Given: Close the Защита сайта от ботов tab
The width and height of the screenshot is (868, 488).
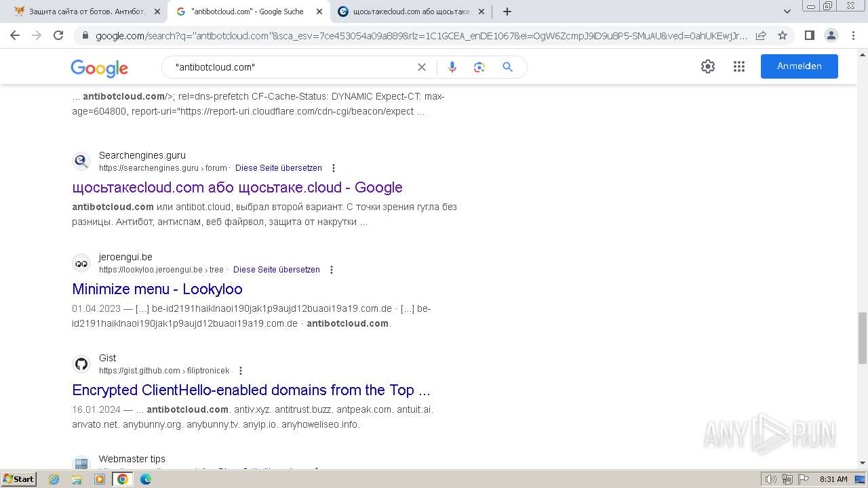Looking at the screenshot, I should (157, 12).
